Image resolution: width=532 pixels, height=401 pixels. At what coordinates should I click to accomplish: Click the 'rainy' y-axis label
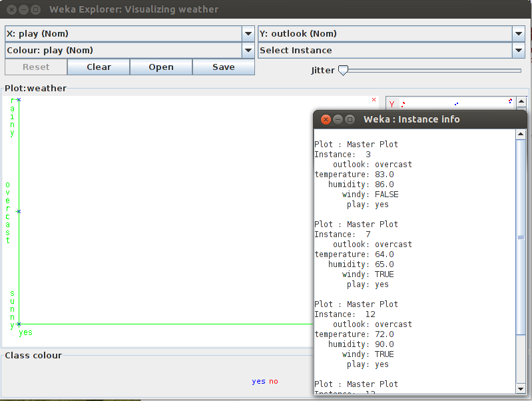pos(13,117)
